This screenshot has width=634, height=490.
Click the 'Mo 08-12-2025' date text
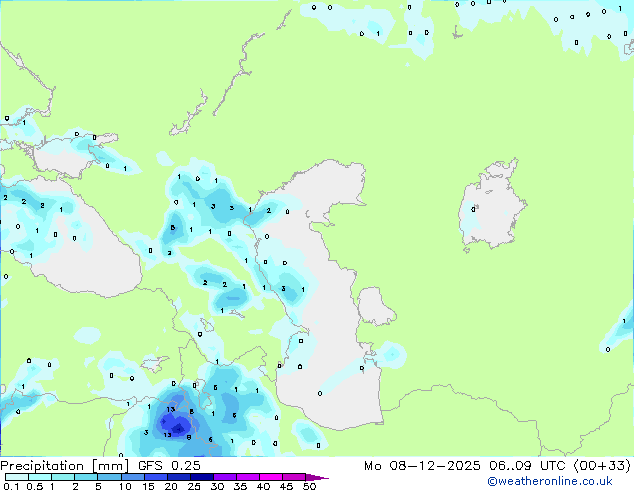click(422, 466)
